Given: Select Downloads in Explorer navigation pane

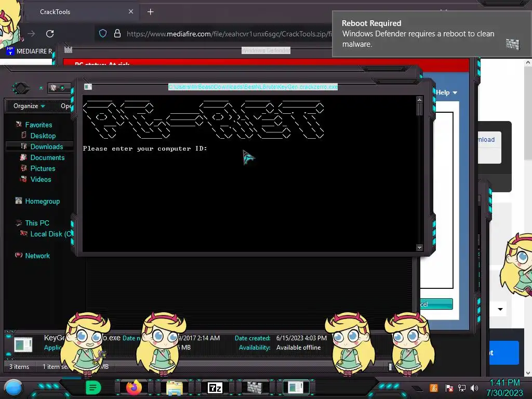Looking at the screenshot, I should pos(47,147).
